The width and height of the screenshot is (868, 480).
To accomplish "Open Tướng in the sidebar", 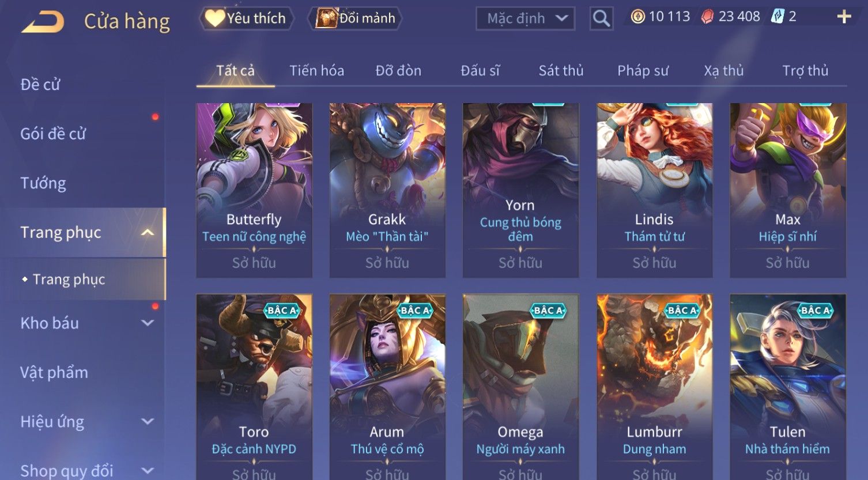I will point(43,183).
